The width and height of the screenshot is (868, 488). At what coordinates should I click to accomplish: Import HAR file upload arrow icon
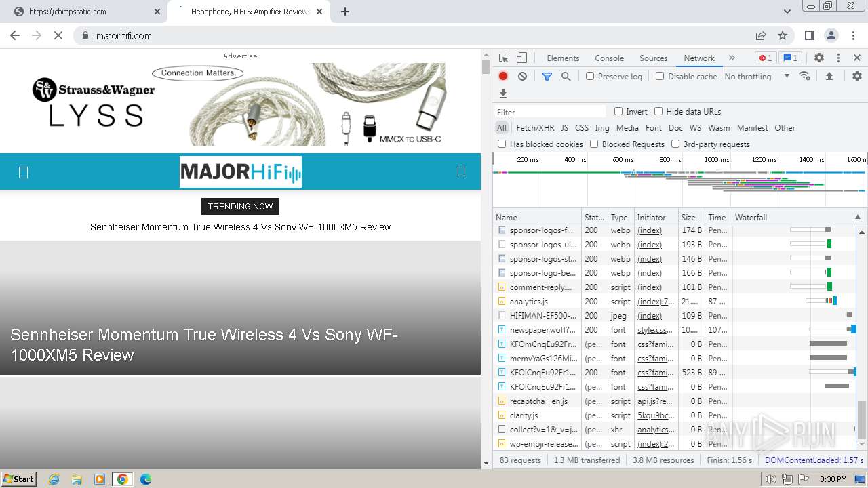[x=829, y=77]
